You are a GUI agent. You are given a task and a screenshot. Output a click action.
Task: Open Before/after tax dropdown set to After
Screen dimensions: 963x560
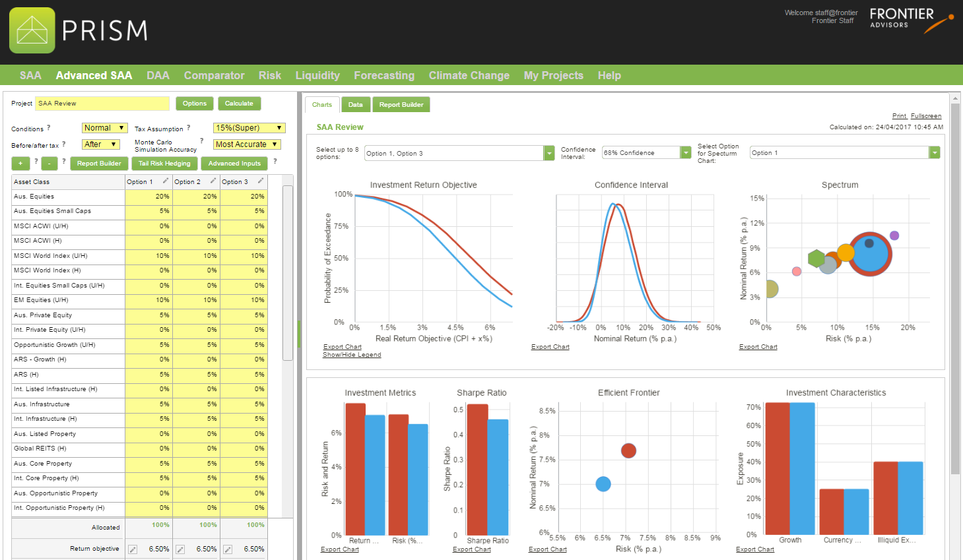(x=100, y=144)
